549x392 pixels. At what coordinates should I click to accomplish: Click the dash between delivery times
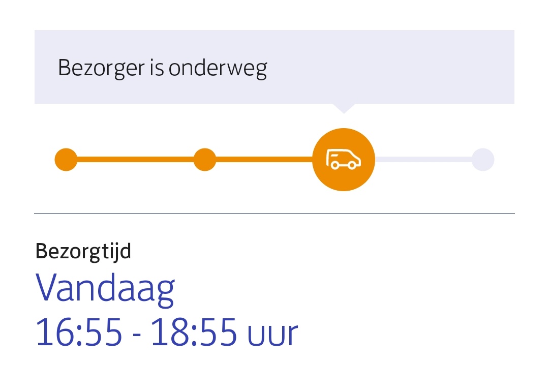click(x=137, y=335)
